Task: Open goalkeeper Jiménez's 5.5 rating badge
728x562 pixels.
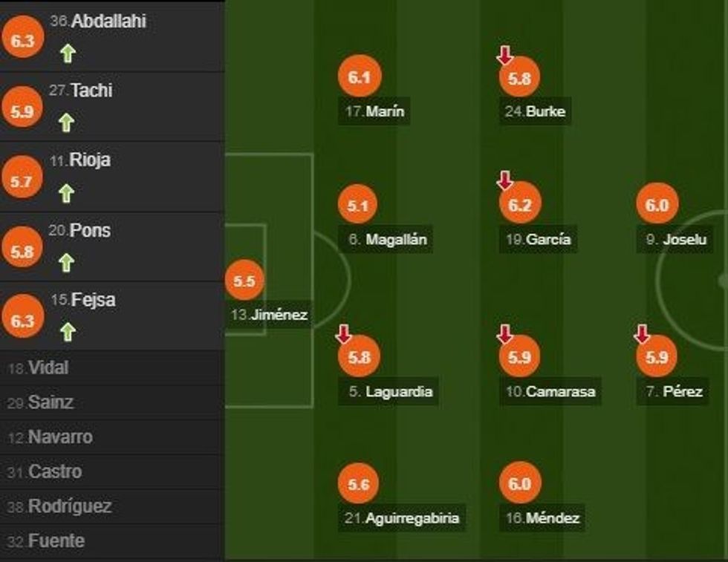Action: pyautogui.click(x=244, y=281)
